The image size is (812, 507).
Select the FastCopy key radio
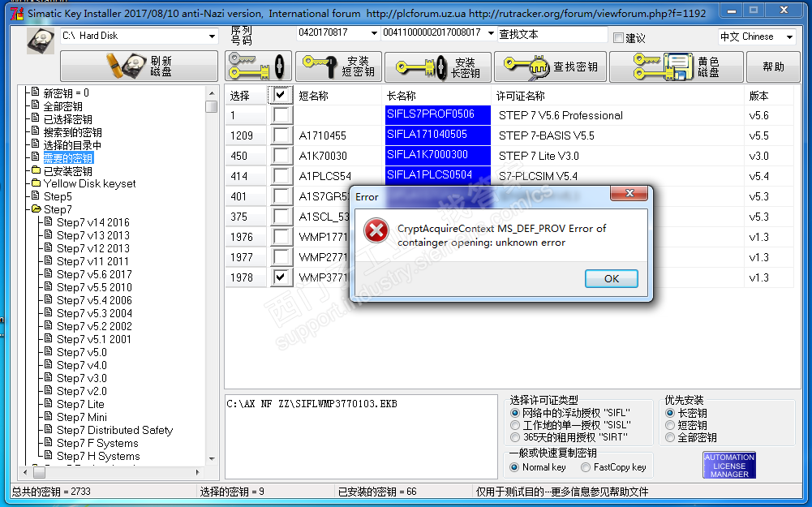point(586,467)
